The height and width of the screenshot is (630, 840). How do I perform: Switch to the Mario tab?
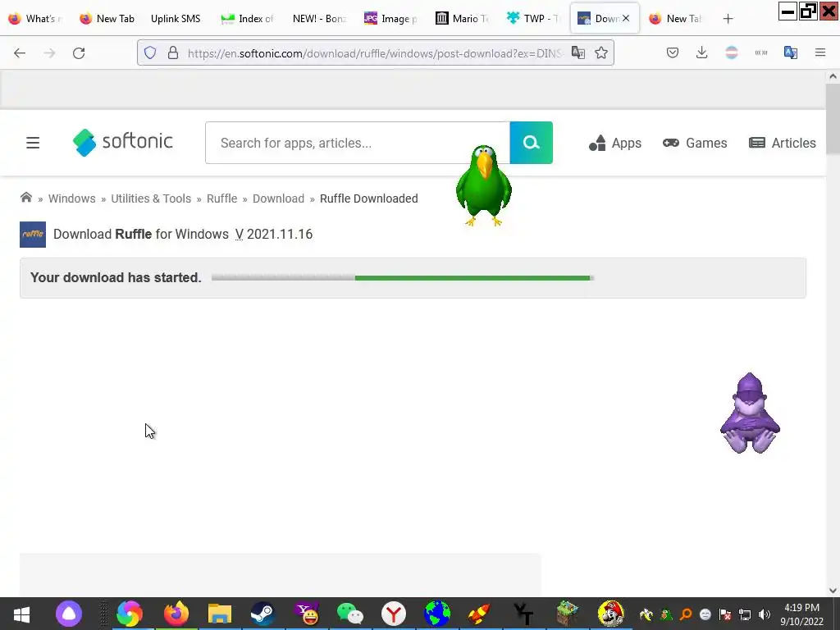coord(462,19)
